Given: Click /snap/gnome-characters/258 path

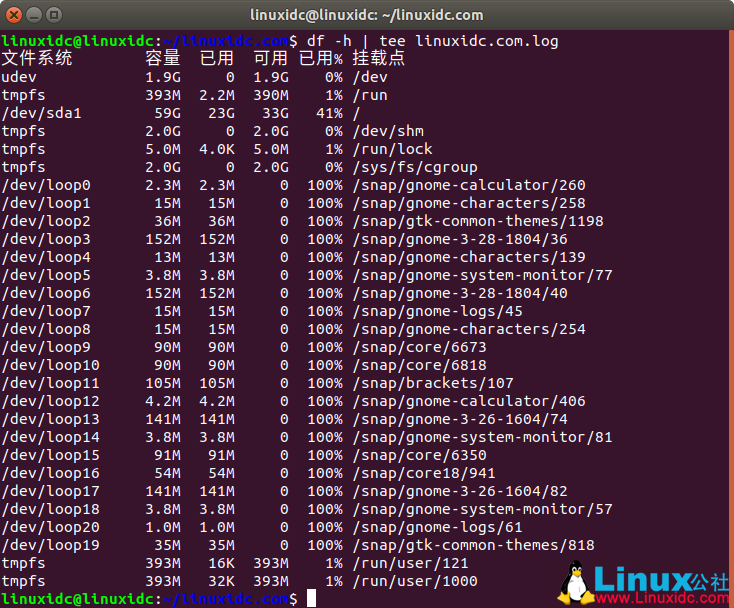Looking at the screenshot, I should click(469, 203).
